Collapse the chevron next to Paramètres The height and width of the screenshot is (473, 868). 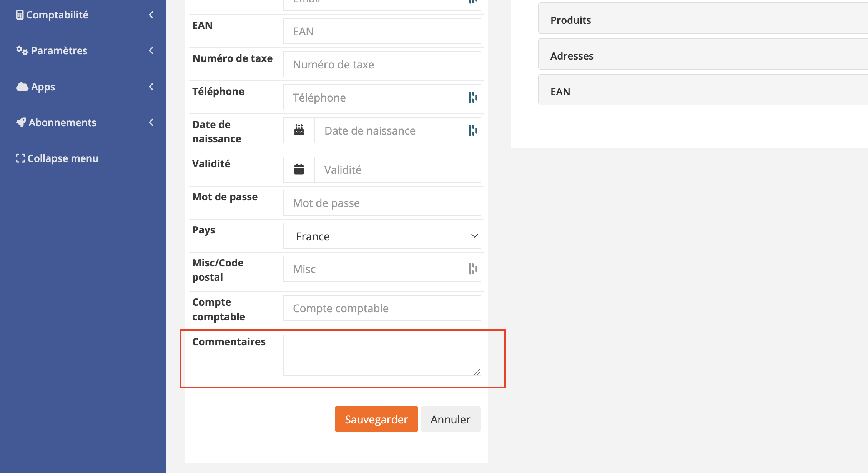(151, 50)
